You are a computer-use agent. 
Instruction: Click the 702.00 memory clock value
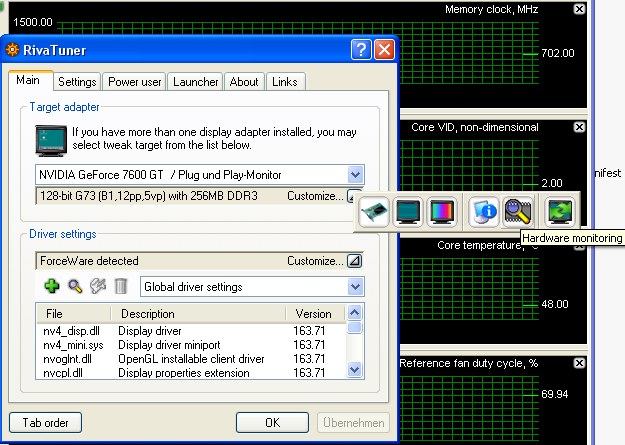point(558,53)
